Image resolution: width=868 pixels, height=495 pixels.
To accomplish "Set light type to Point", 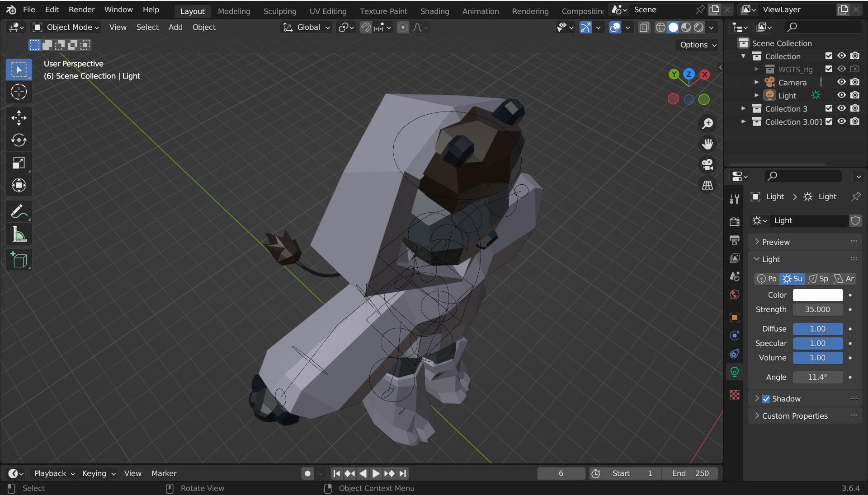I will coord(767,279).
